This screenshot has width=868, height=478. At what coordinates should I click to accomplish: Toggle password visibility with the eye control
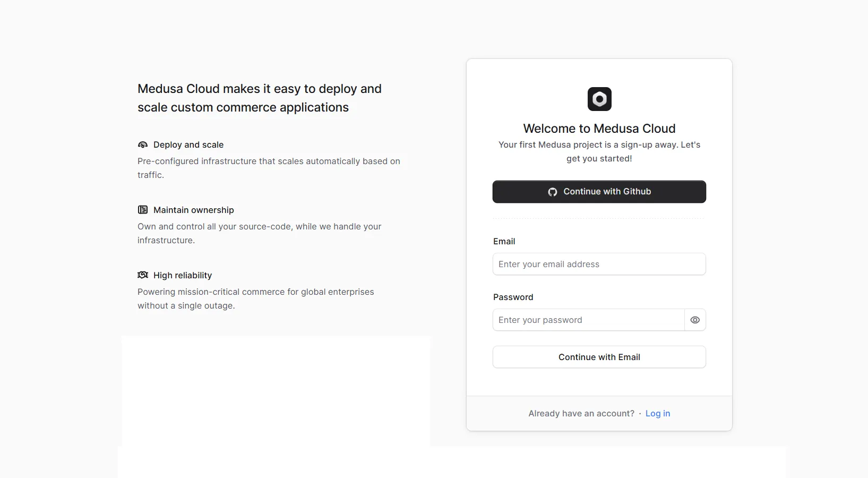click(x=695, y=320)
